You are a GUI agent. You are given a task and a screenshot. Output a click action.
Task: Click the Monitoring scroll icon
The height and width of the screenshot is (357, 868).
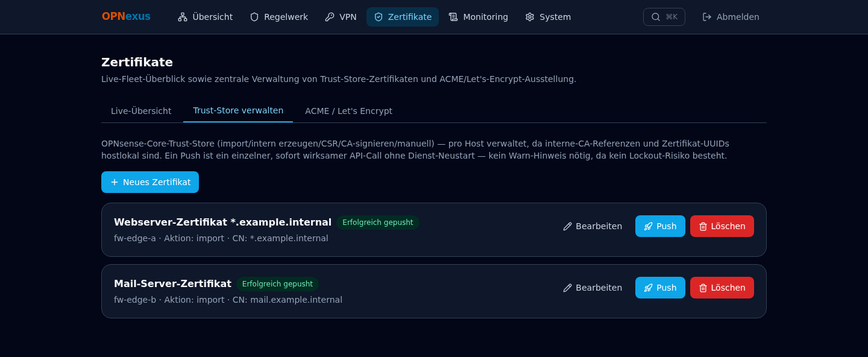tap(453, 17)
